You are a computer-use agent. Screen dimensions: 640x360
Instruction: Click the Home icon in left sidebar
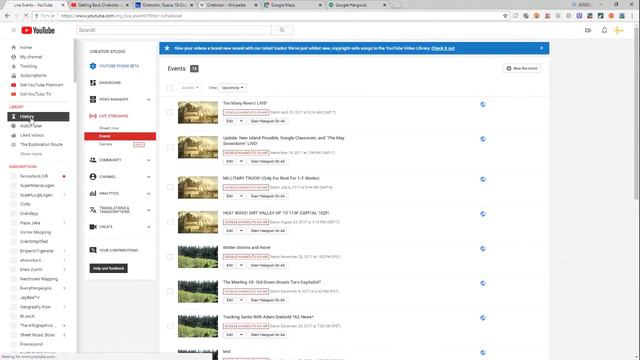13,47
